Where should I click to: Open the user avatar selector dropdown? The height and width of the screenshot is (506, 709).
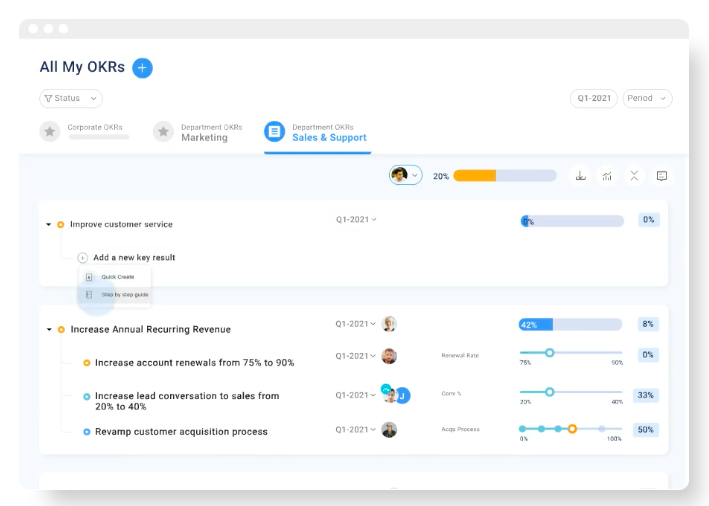point(406,175)
